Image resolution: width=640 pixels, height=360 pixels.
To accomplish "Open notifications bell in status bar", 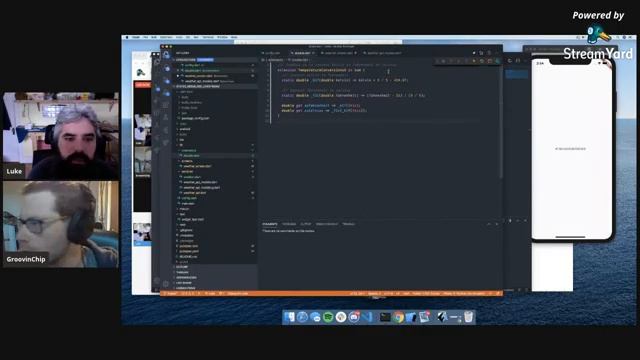I will (498, 293).
